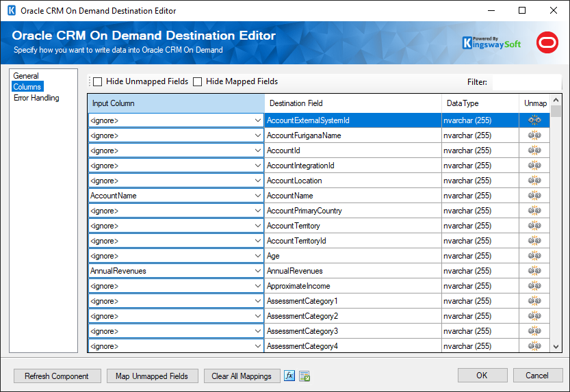This screenshot has height=392, width=570.
Task: Open input column dropdown for AssessmentCategory1
Action: 258,301
